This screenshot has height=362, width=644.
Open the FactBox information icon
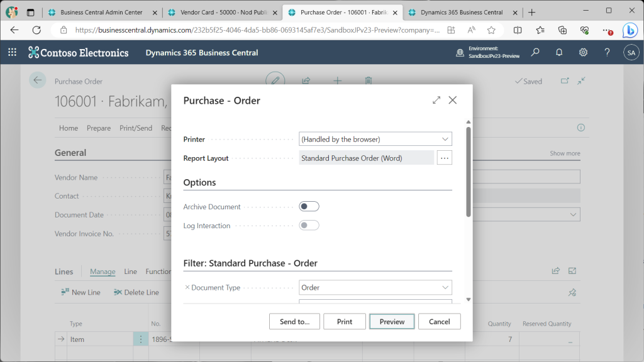[580, 128]
